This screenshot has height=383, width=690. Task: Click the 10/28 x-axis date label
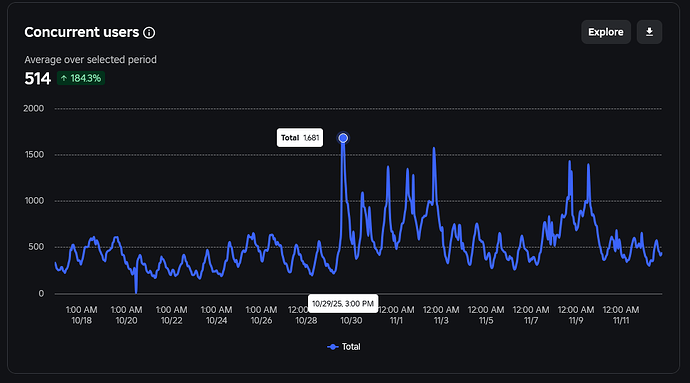point(306,320)
